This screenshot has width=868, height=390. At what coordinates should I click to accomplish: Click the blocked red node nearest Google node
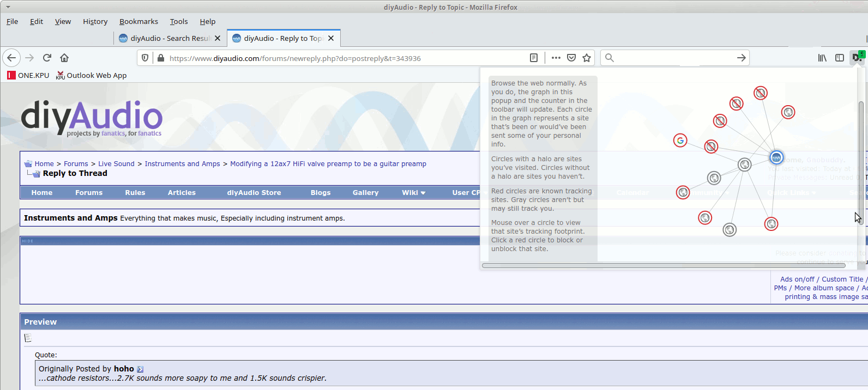coord(710,147)
